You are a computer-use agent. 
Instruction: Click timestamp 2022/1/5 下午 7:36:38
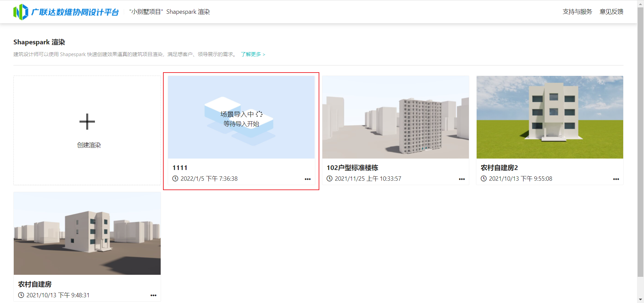click(x=209, y=179)
